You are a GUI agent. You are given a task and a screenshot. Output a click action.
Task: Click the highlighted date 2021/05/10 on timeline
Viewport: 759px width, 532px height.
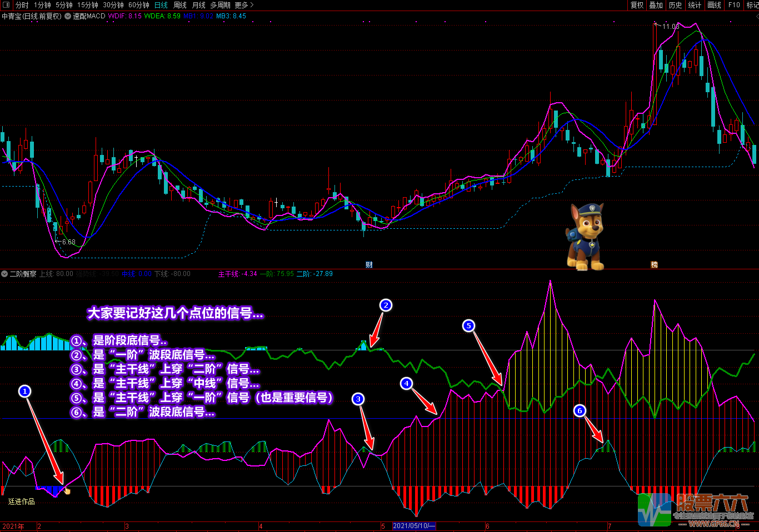click(x=414, y=526)
